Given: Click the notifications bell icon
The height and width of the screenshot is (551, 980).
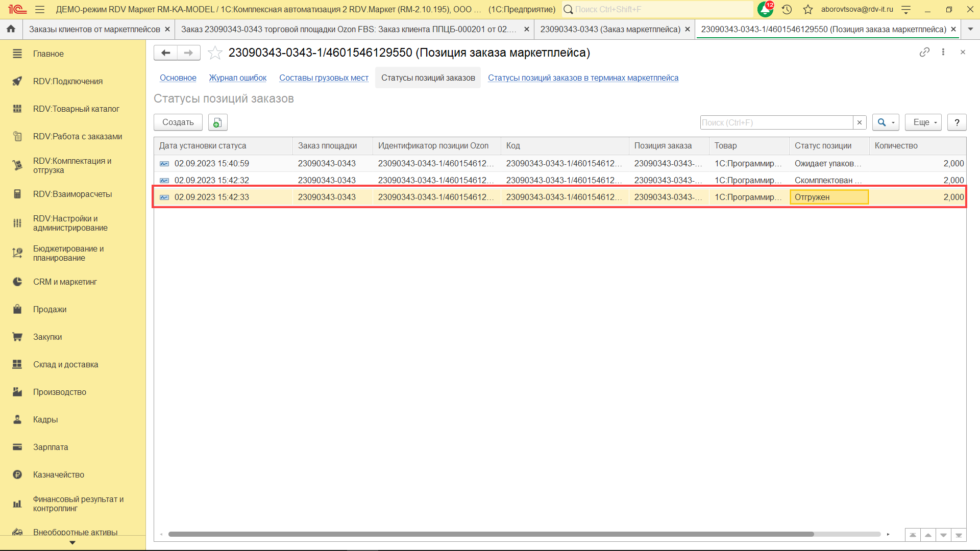Looking at the screenshot, I should pos(765,9).
